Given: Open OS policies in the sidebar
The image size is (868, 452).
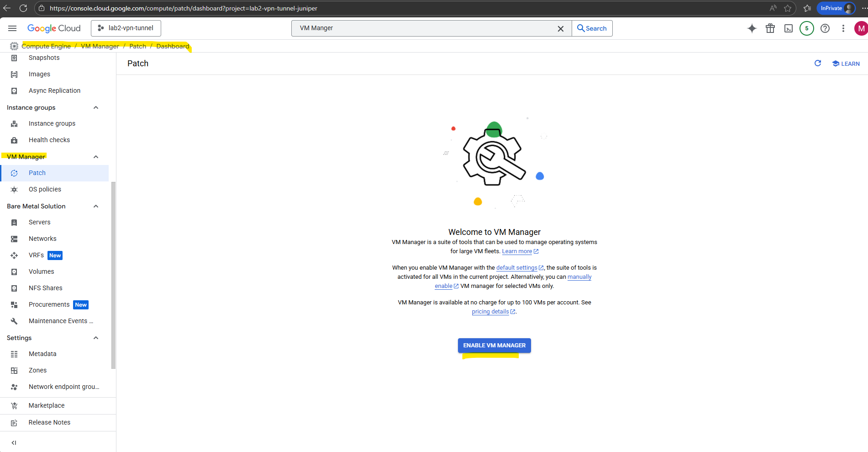Looking at the screenshot, I should (x=55, y=189).
